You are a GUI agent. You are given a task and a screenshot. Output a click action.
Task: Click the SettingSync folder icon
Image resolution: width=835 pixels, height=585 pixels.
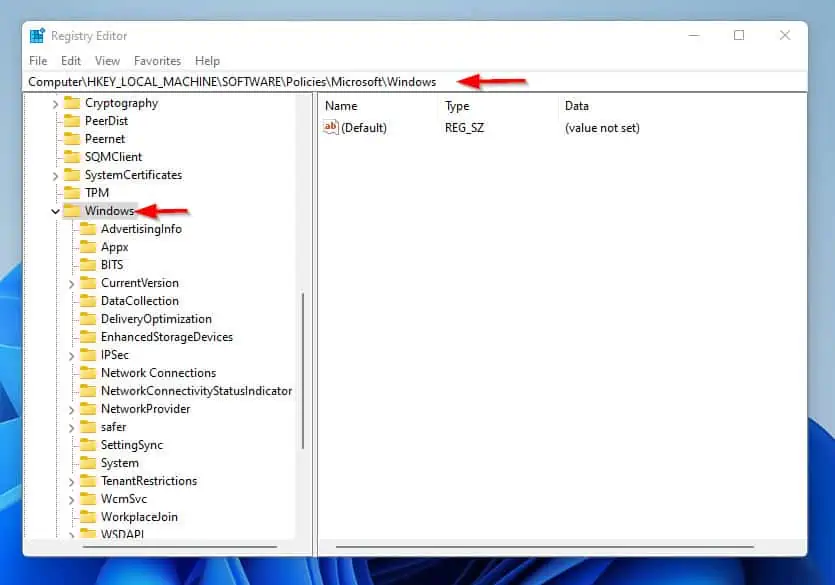88,445
